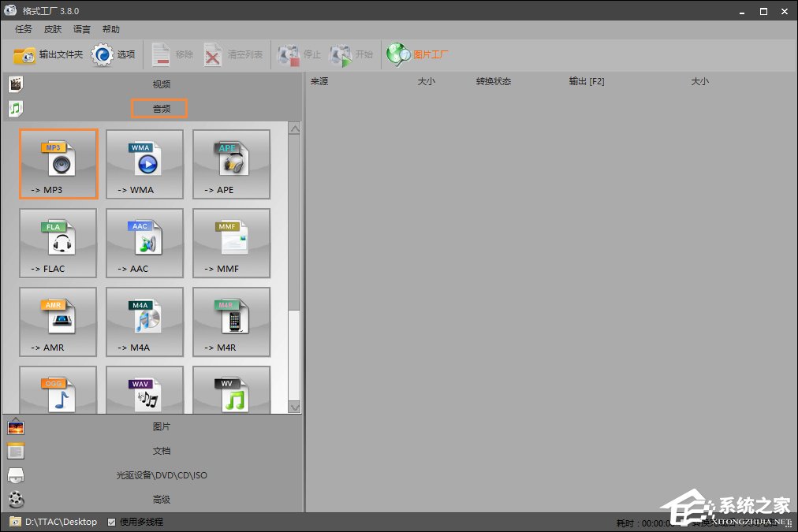Click the 输出文件夹 button
The height and width of the screenshot is (532, 798).
[48, 55]
